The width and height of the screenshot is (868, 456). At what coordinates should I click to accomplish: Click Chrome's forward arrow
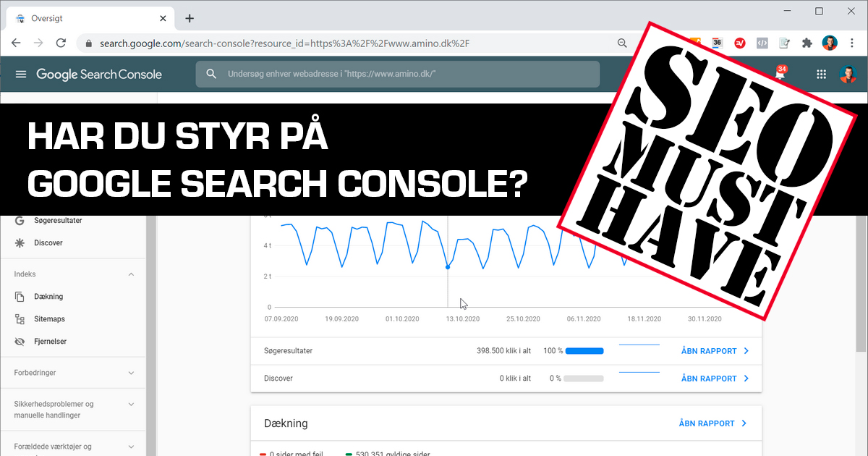(x=39, y=43)
